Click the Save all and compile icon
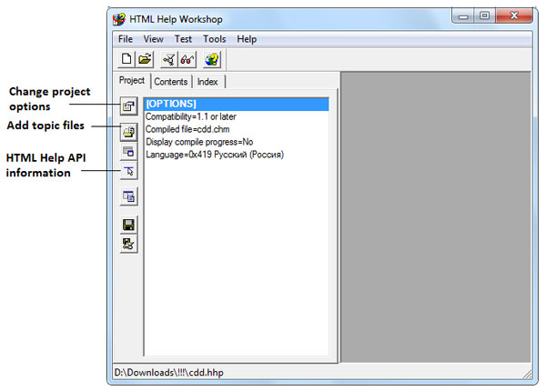This screenshot has width=546, height=392. click(129, 244)
